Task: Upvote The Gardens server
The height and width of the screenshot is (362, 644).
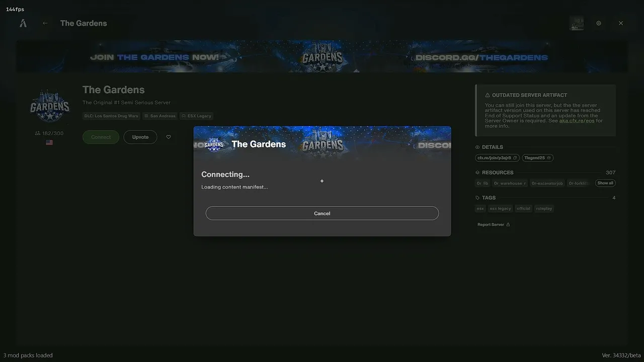Action: click(140, 137)
